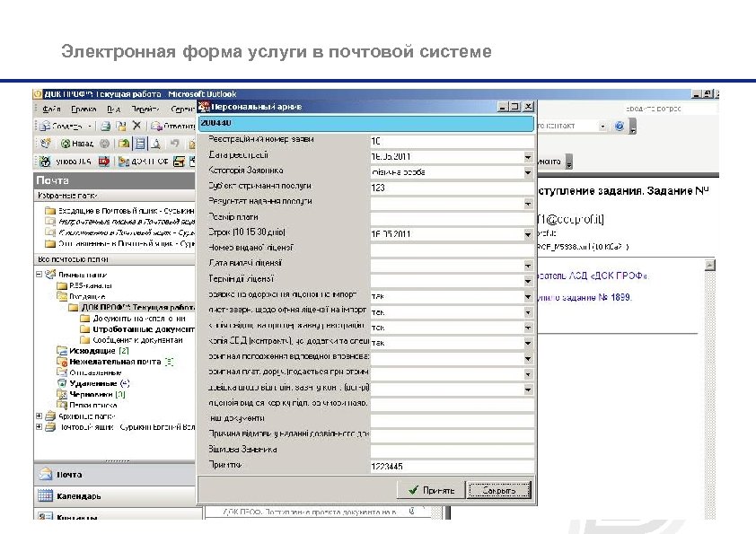This screenshot has height=534, width=756.
Task: Open the contact search box dropdown arrow
Action: point(602,127)
